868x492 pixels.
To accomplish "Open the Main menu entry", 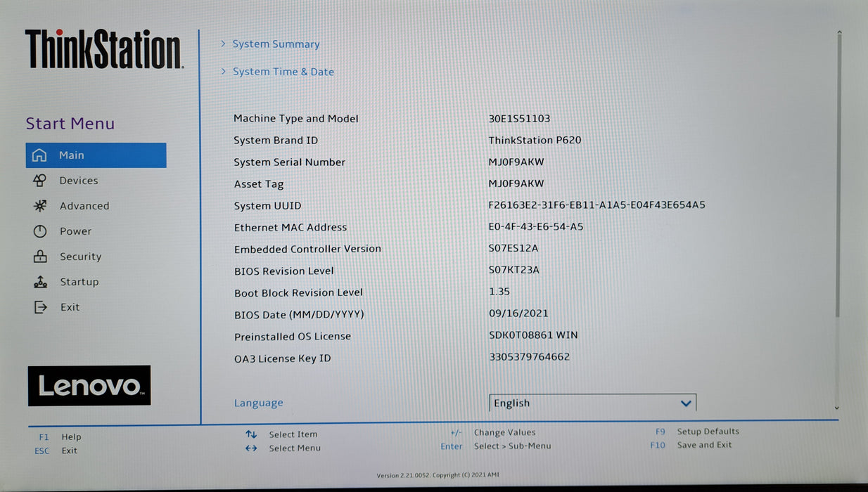I will click(96, 155).
